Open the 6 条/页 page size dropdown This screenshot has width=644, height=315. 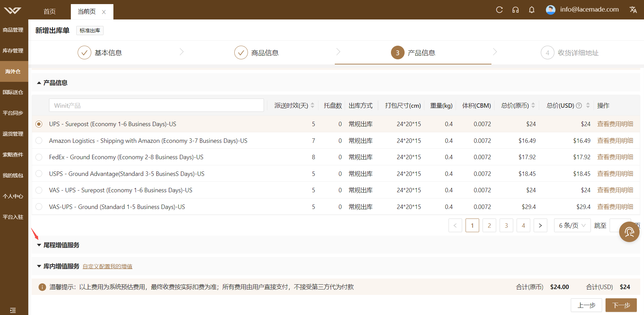(572, 225)
